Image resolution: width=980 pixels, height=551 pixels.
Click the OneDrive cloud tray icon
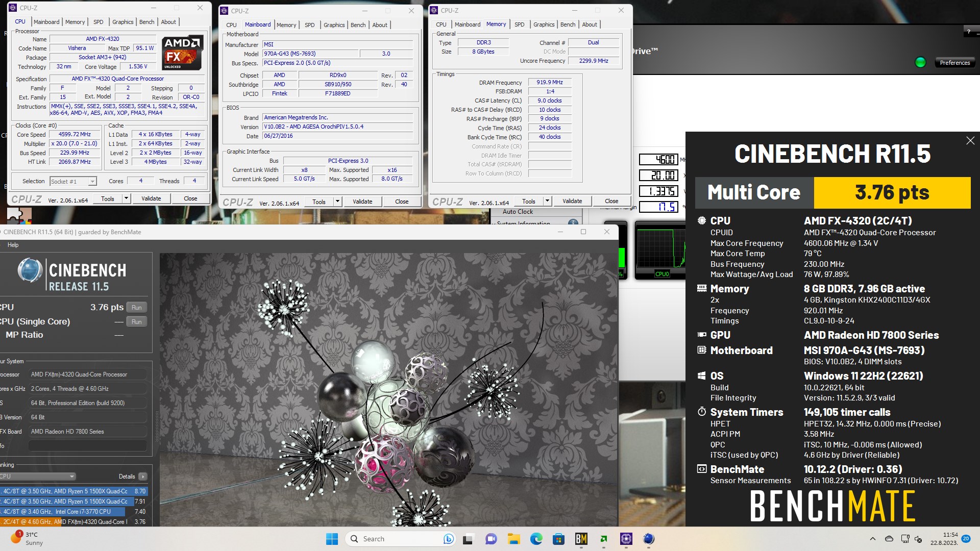pos(889,539)
